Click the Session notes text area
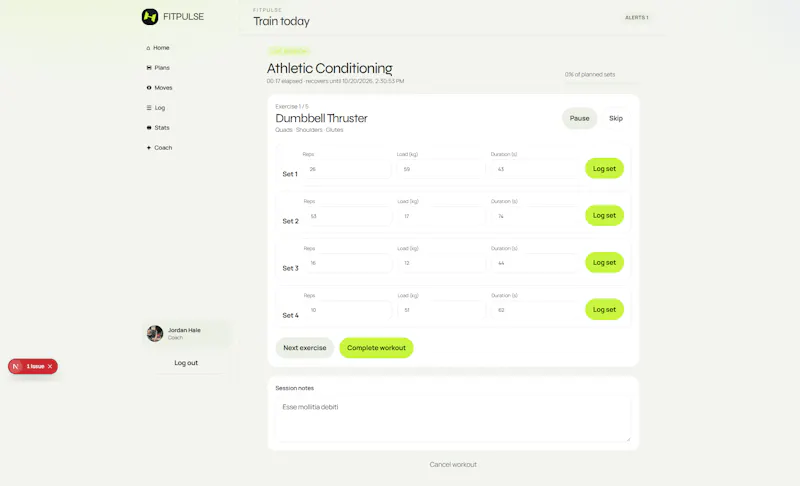 pos(453,419)
